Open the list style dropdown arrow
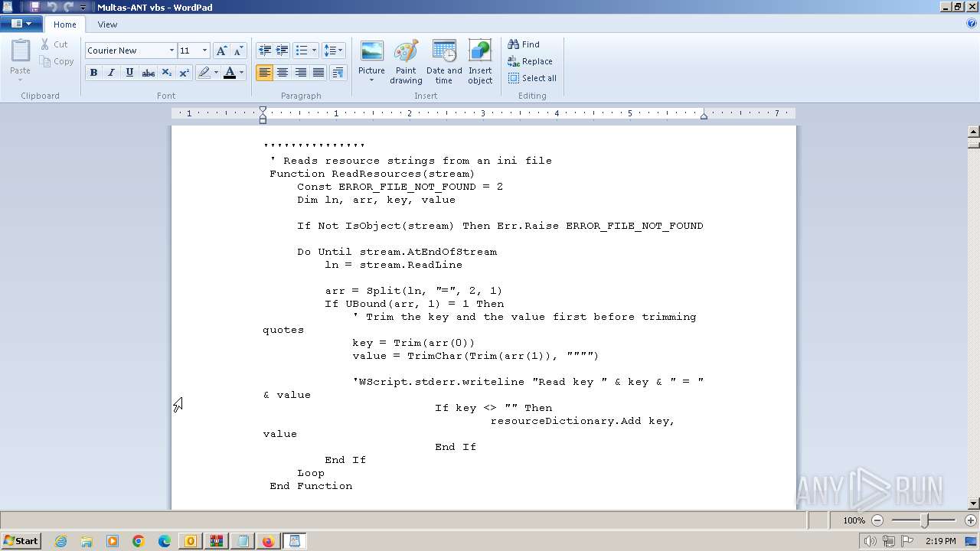This screenshot has height=551, width=980. coord(315,51)
